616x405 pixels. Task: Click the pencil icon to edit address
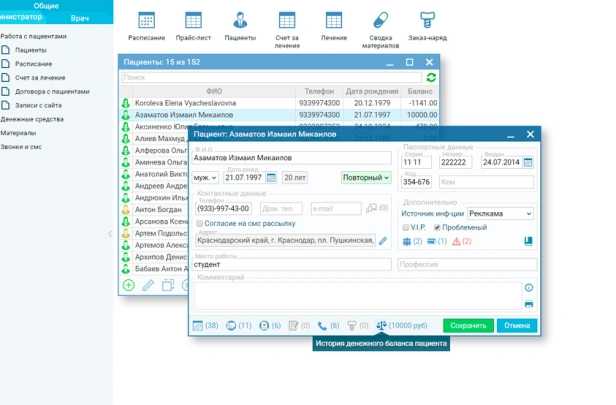pos(383,240)
